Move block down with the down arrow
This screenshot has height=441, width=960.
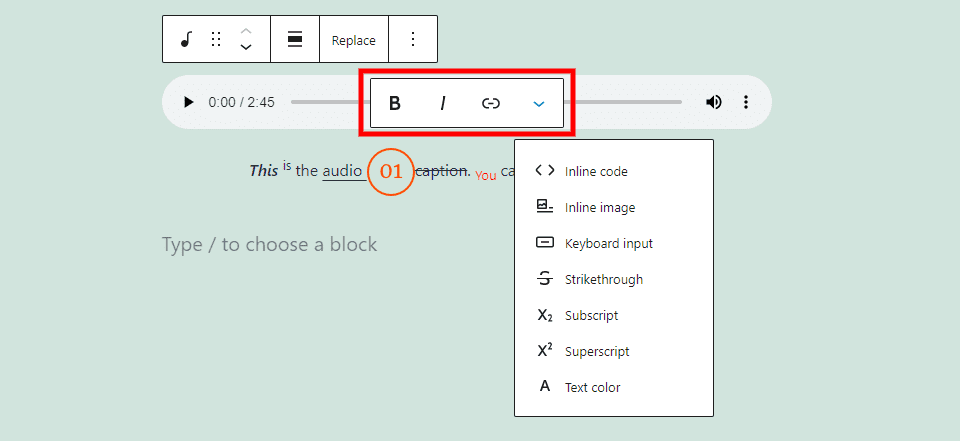coord(246,47)
